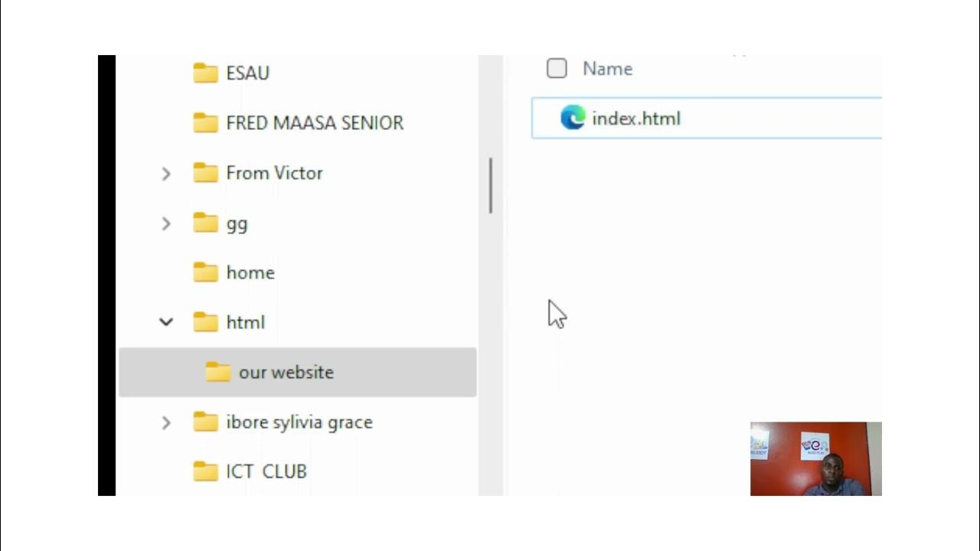Screen dimensions: 980x551
Task: Click the ICT CLUB folder icon
Action: point(205,471)
